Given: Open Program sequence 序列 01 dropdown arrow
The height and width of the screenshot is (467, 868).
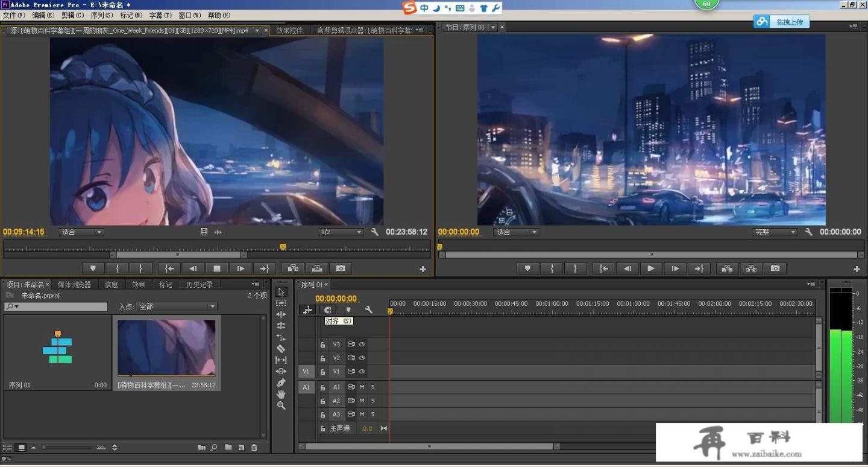Looking at the screenshot, I should [492, 27].
